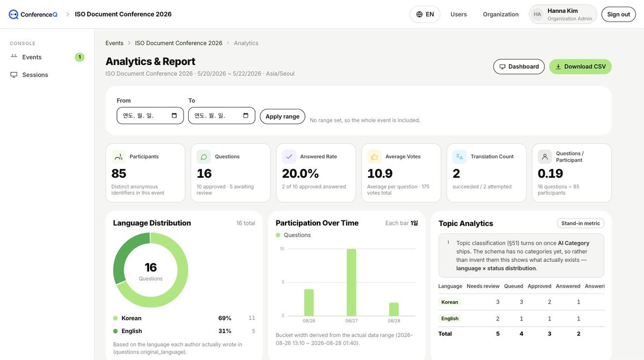This screenshot has height=360, width=644.
Task: Open the Users navigation item
Action: [459, 14]
